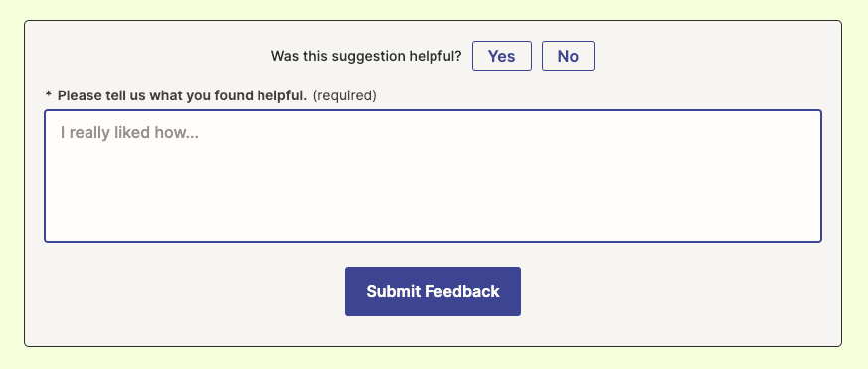The image size is (868, 369).
Task: Click the 'Was this suggestion helpful?' question text
Action: 367,56
